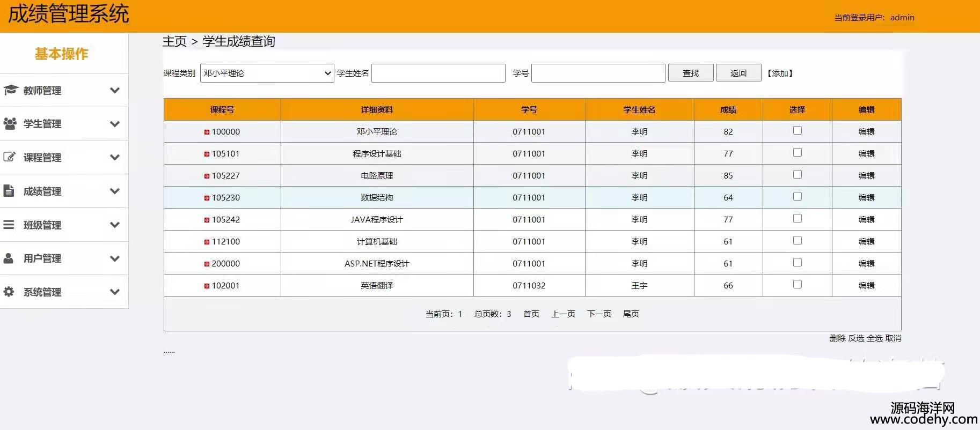The image size is (980, 430).
Task: Tick the checkbox in the 数据结构 row
Action: [x=797, y=196]
